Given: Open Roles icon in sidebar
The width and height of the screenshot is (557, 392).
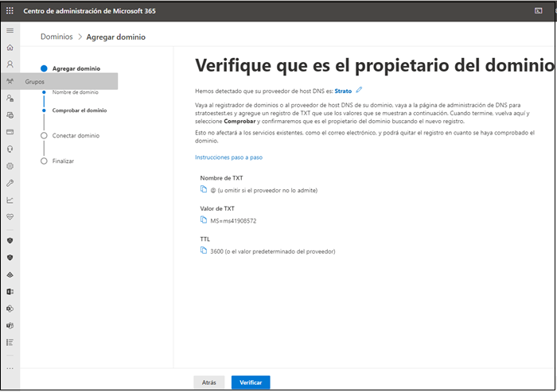Looking at the screenshot, I should point(10,98).
